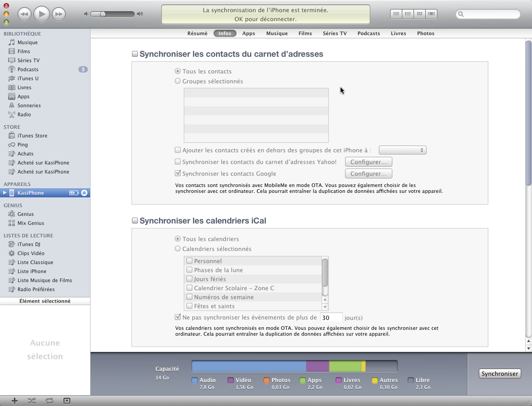
Task: Click Configurer for Yahoo! contacts
Action: [x=368, y=162]
